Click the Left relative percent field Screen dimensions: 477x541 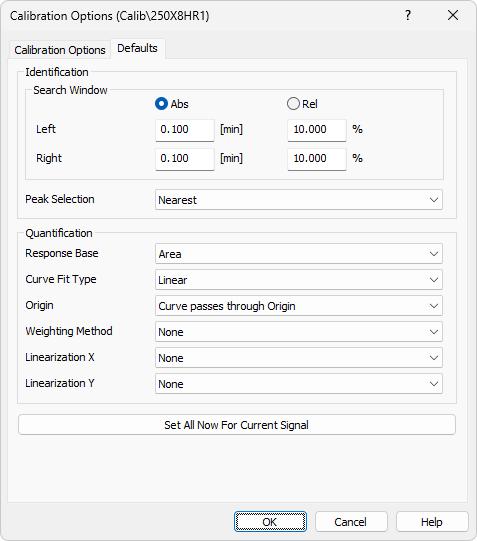tap(317, 130)
